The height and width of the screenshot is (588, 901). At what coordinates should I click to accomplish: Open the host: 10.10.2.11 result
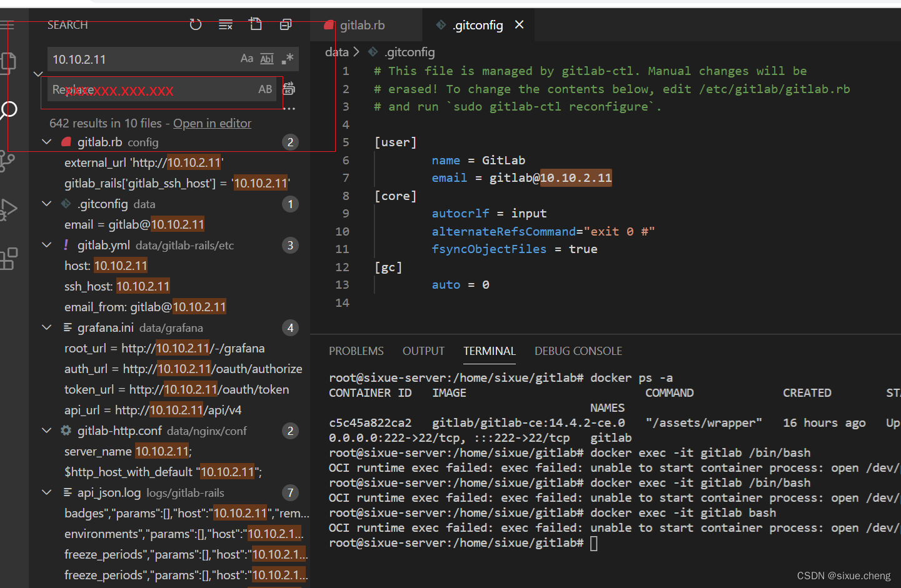pos(106,266)
